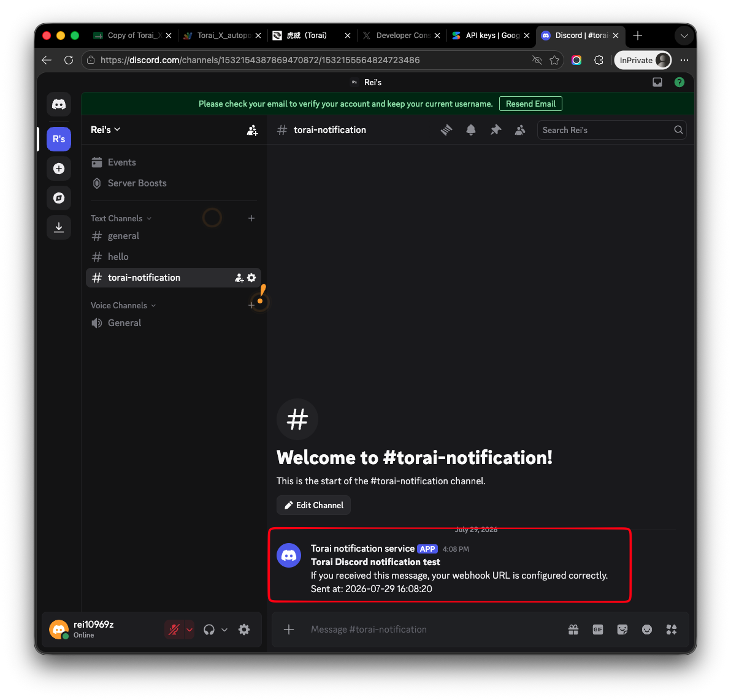731x700 pixels.
Task: Create invite for torai-notification channel
Action: click(x=239, y=278)
